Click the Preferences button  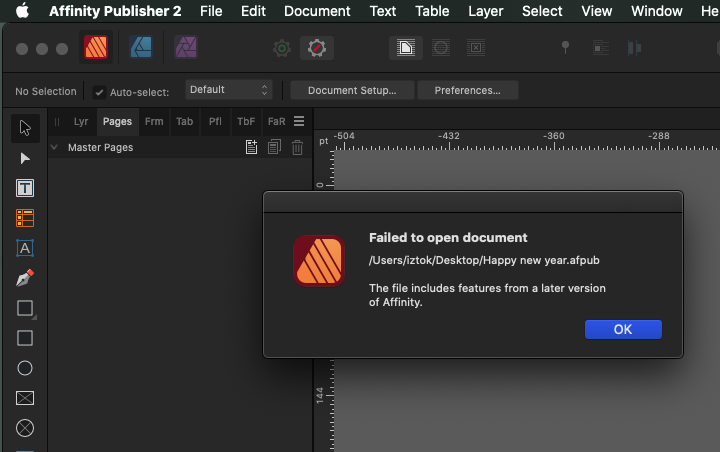(467, 90)
